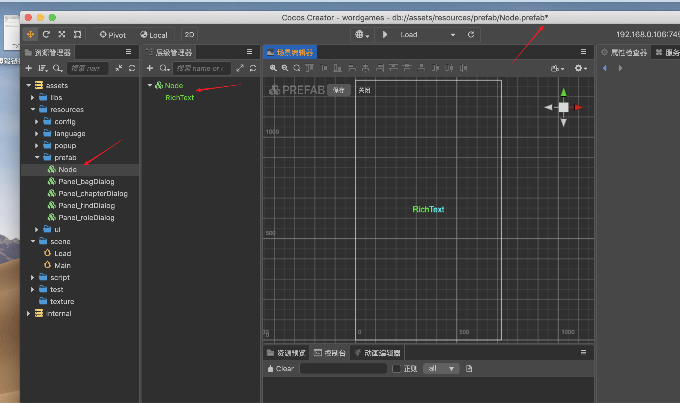Click the Play preview button

click(385, 34)
